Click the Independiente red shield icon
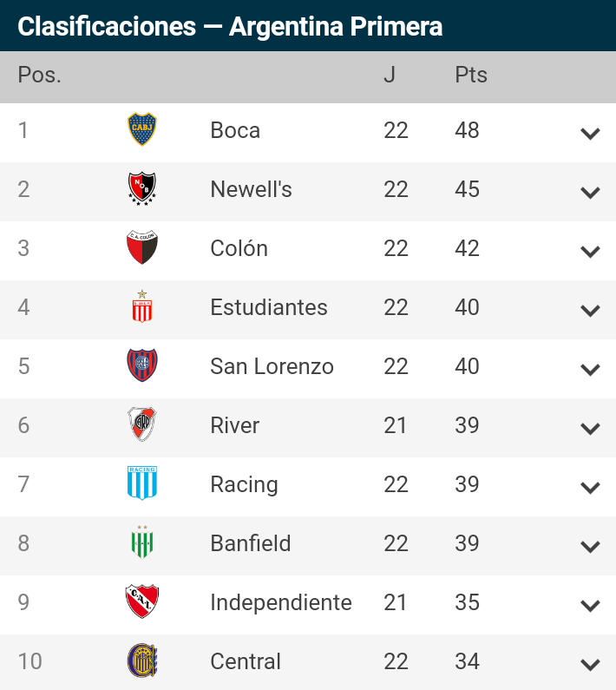Screen dimensions: 616x690 point(141,601)
